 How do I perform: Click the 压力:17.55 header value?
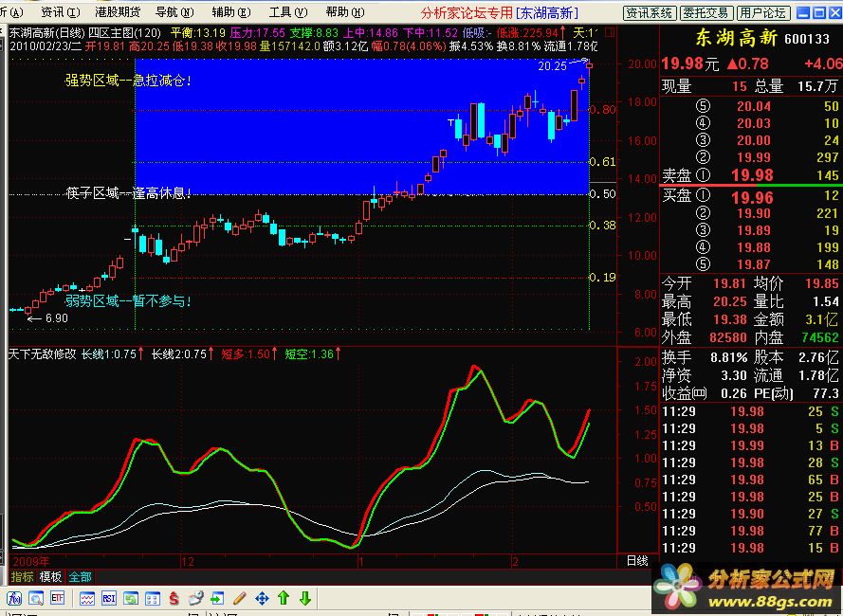coord(258,33)
